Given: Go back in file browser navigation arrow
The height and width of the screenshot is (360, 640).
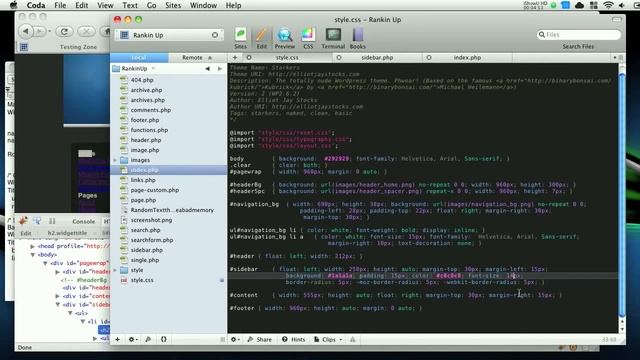Looking at the screenshot, I should tap(207, 69).
